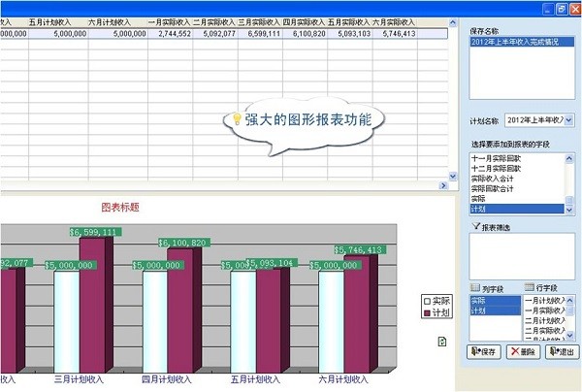
Task: Click the cell with value 2,744,552
Action: (170, 34)
